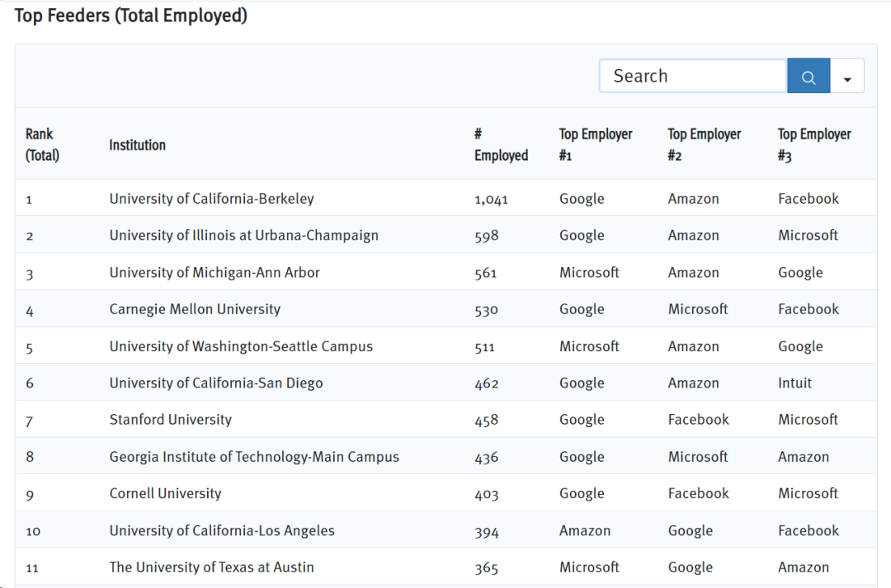Click Amazon employer #3 in Georgia Tech row
Viewport: 891px width, 588px height.
(x=803, y=457)
